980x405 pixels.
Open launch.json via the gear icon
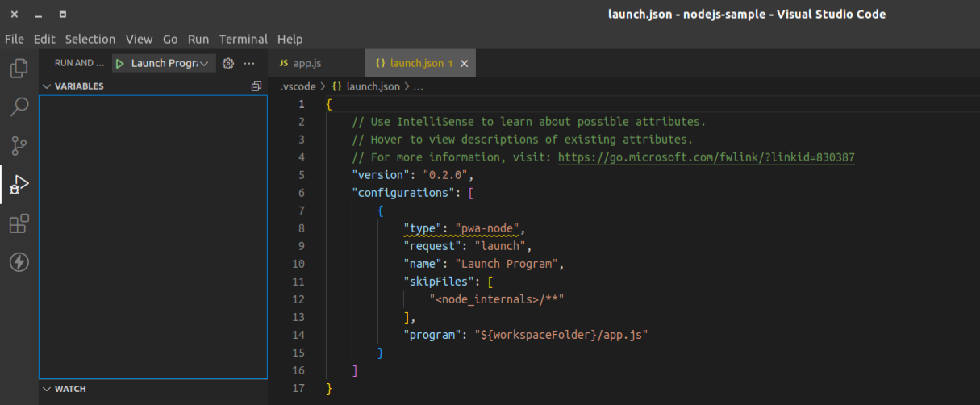click(x=228, y=63)
